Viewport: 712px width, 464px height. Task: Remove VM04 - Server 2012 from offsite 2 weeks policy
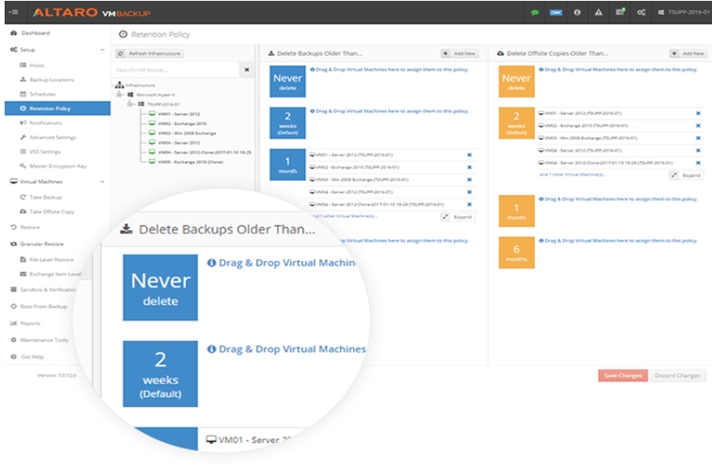coord(698,150)
